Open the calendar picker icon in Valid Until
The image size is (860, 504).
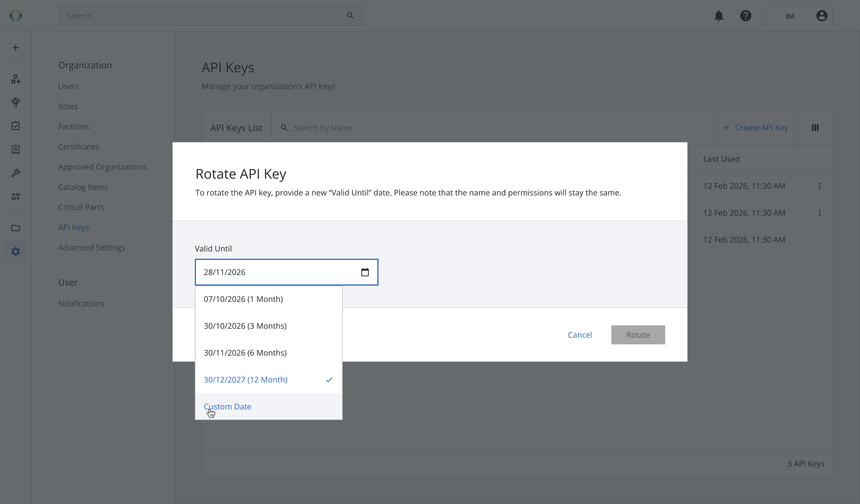[365, 272]
